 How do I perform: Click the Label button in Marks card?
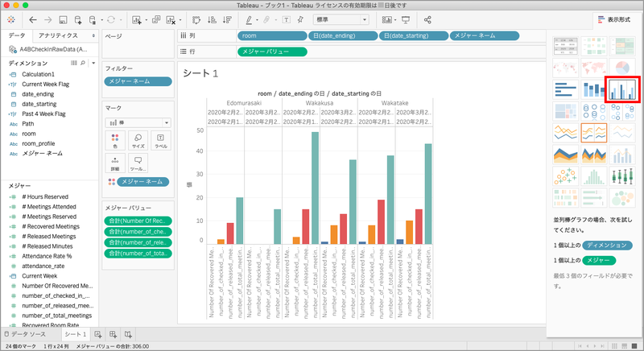tap(160, 140)
